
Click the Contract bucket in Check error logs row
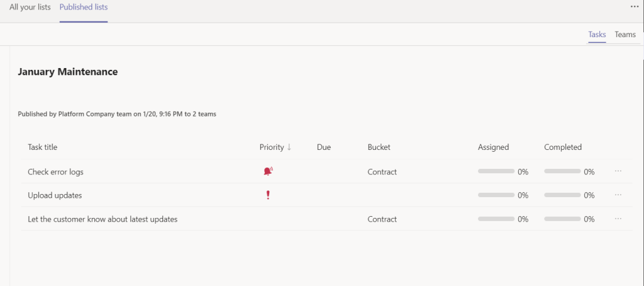pos(382,172)
